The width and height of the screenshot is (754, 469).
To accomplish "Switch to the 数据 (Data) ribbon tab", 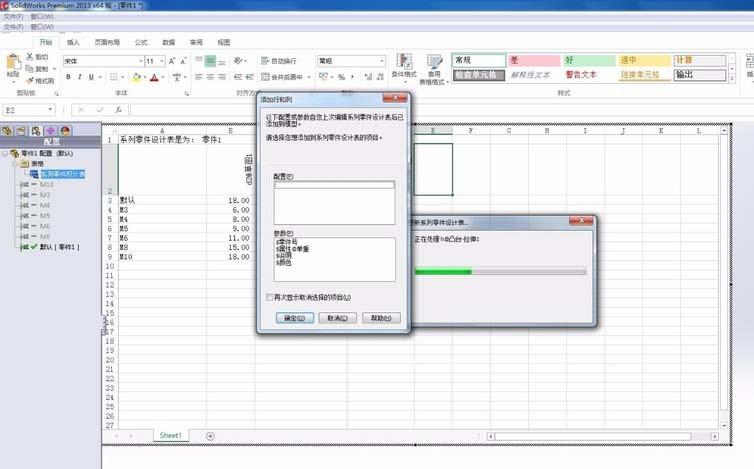I will click(169, 42).
